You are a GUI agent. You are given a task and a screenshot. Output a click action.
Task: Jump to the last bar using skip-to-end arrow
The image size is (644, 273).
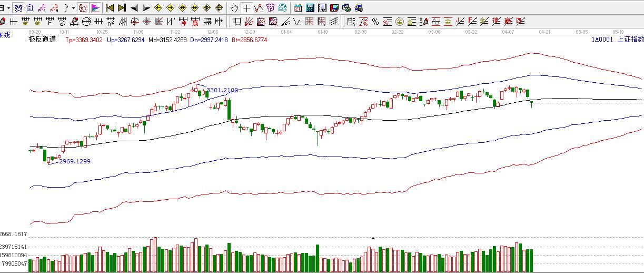coord(122,8)
